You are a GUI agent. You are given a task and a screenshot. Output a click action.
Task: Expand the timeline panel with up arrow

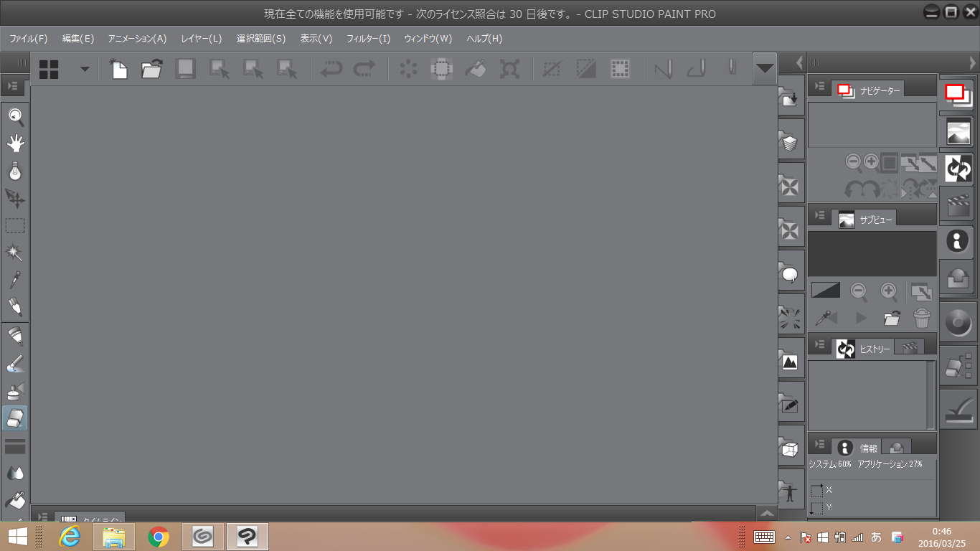pos(767,513)
